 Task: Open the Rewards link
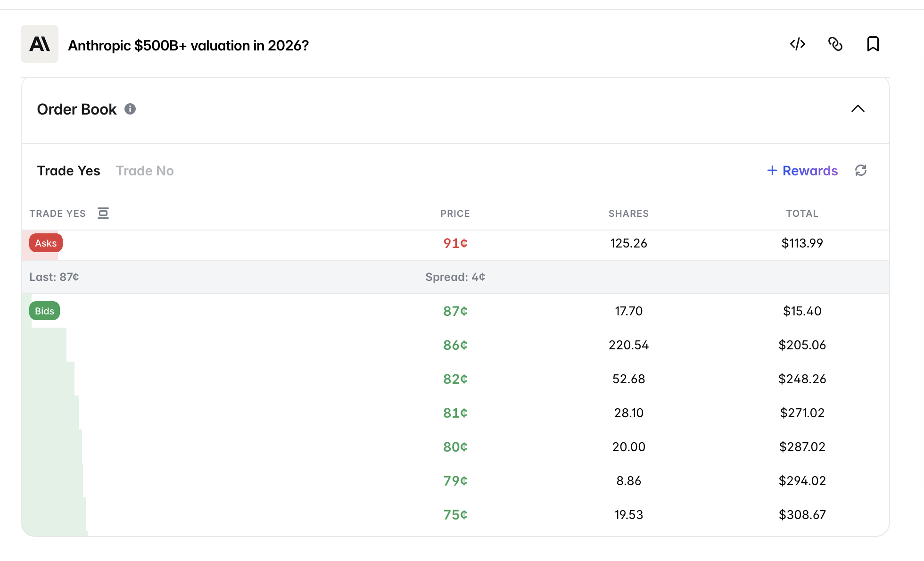(810, 171)
